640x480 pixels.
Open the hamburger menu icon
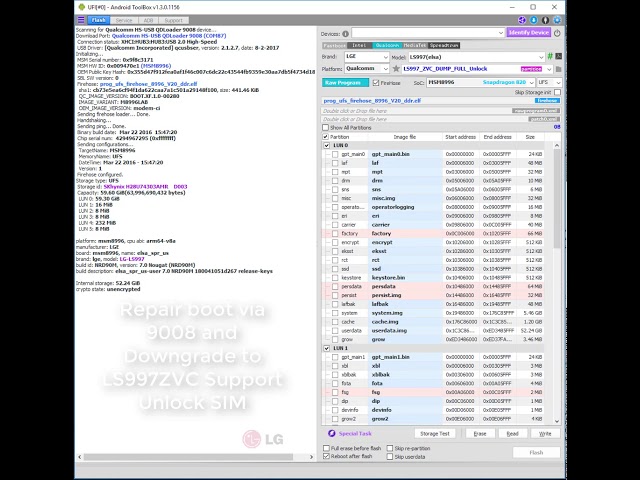coord(81,20)
